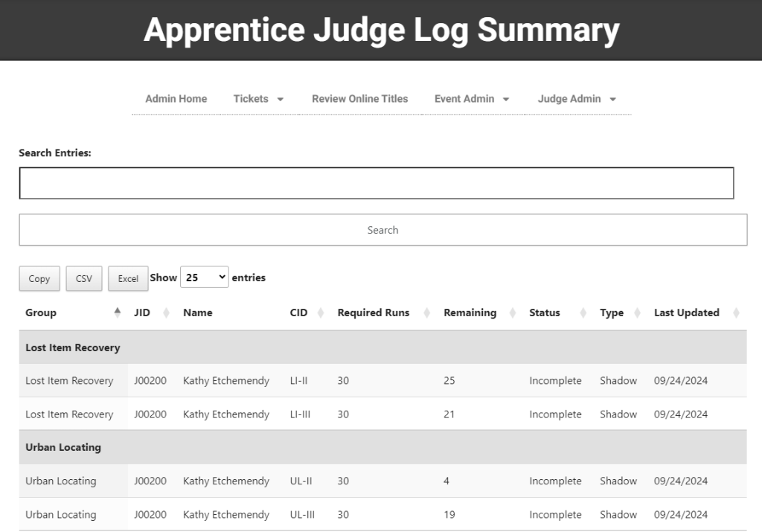This screenshot has height=532, width=762.
Task: Sort by Type using arrow icon
Action: [x=638, y=313]
